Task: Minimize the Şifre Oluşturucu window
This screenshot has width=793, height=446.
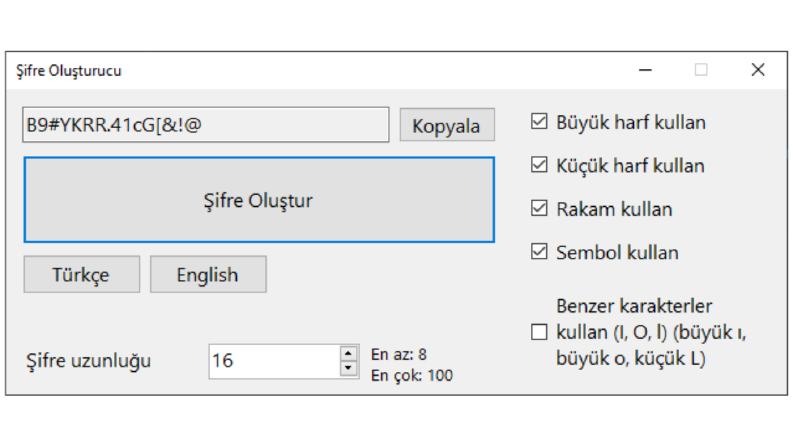Action: click(x=645, y=70)
